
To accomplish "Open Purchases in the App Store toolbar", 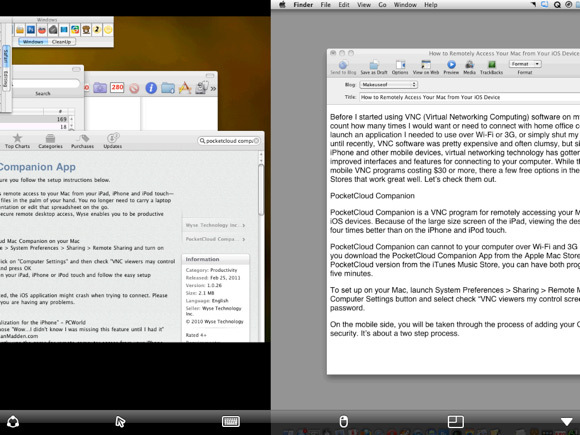I will click(x=82, y=142).
